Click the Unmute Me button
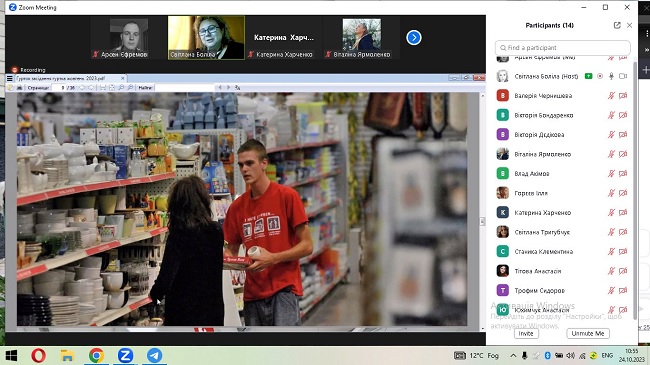 coord(588,333)
